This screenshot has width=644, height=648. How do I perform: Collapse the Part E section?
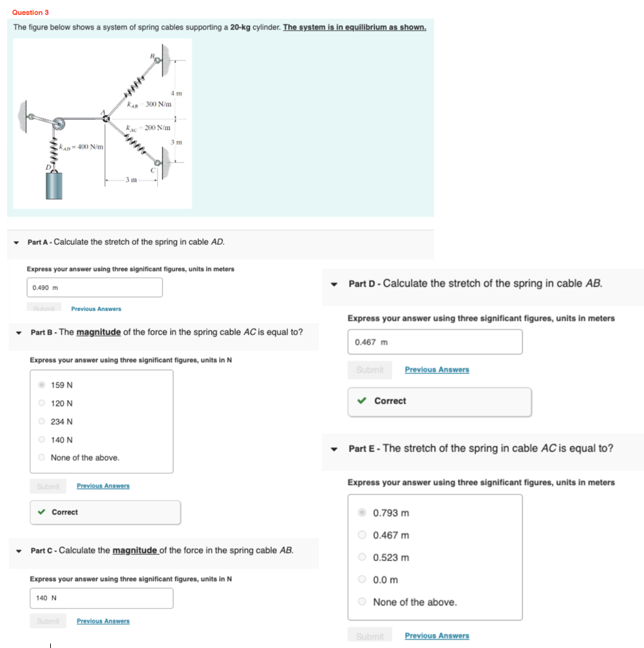point(334,448)
